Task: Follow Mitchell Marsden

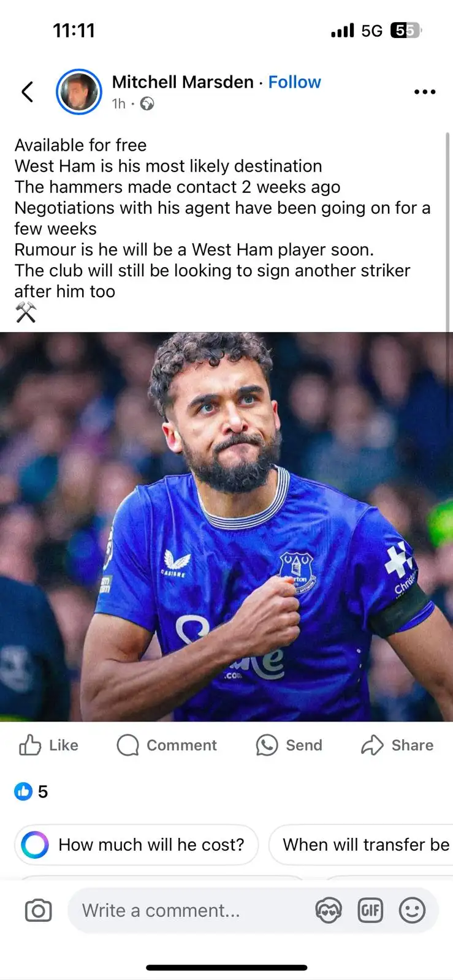Action: coord(294,82)
